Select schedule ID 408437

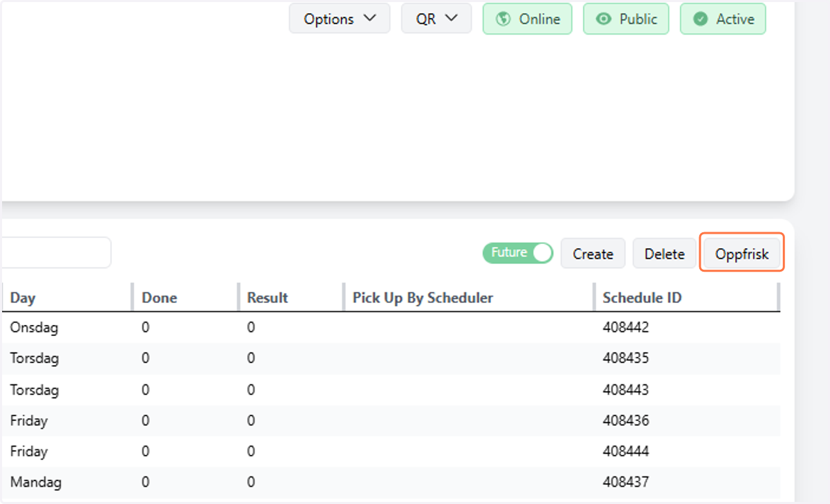tap(626, 483)
